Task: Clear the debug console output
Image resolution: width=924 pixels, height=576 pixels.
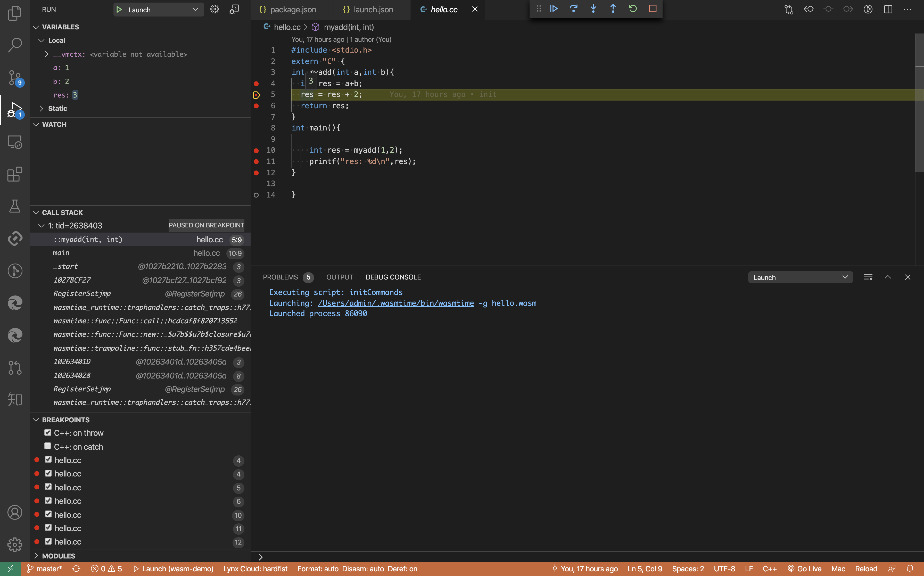Action: (x=868, y=277)
